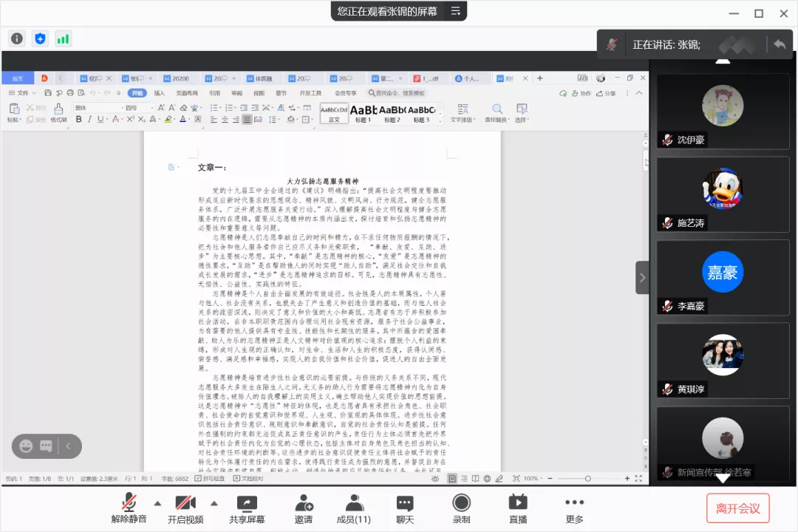Expand video options arrow beside 开启视频
The width and height of the screenshot is (798, 532).
[214, 502]
